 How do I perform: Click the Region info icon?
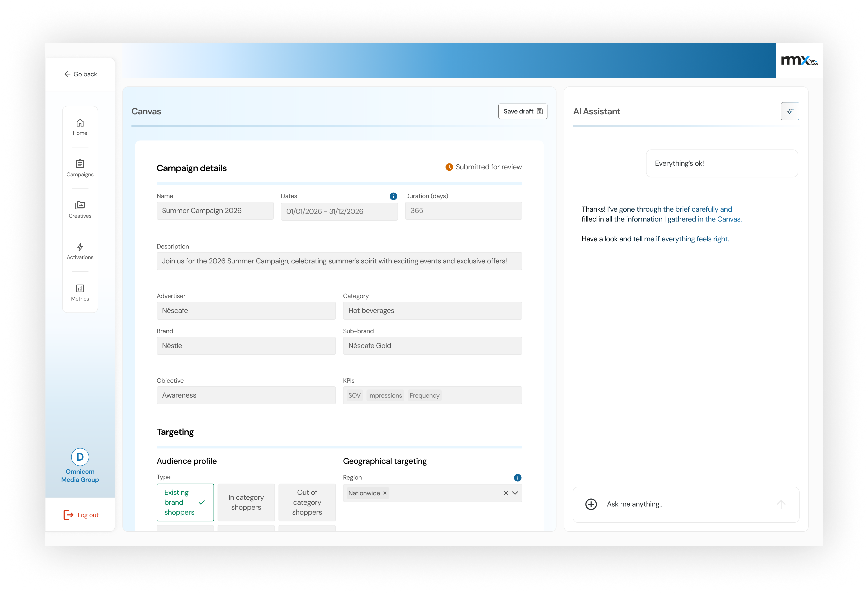[517, 478]
